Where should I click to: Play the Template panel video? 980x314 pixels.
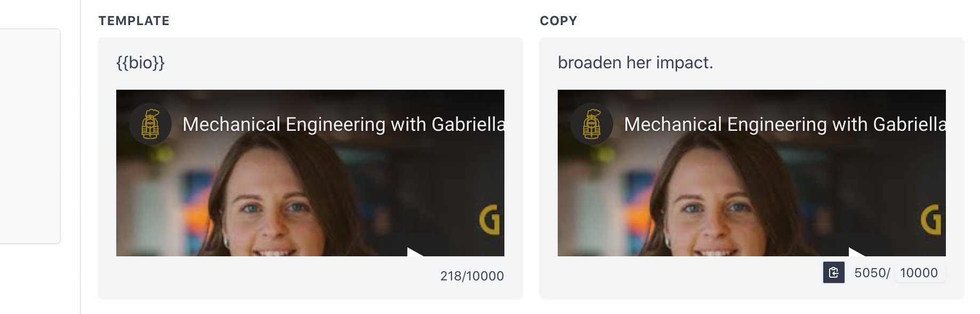(415, 252)
